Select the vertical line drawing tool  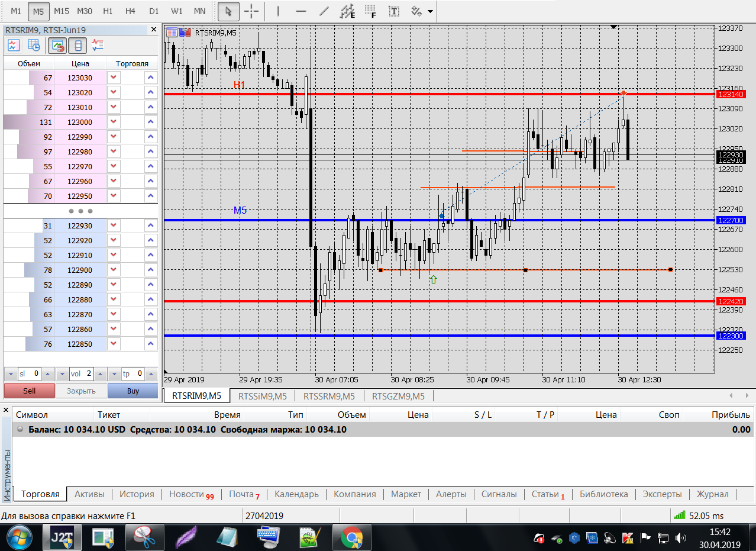click(x=279, y=11)
